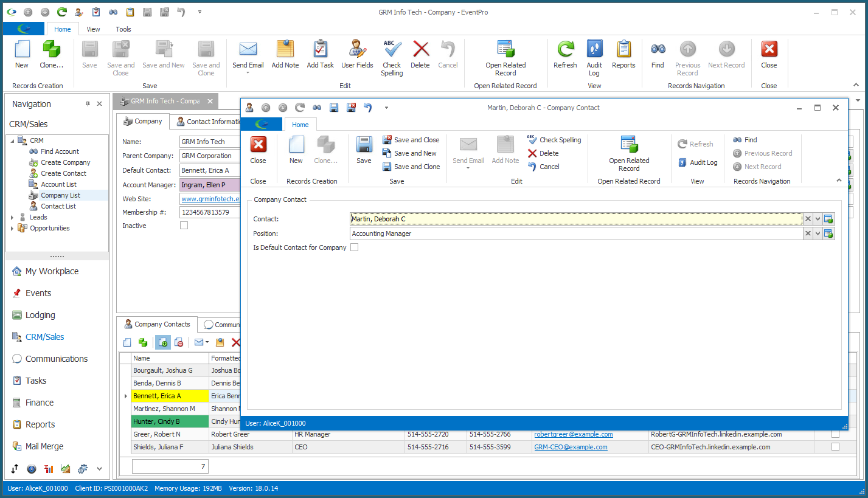Open the Contact field dropdown arrow
868x498 pixels.
[x=818, y=219]
